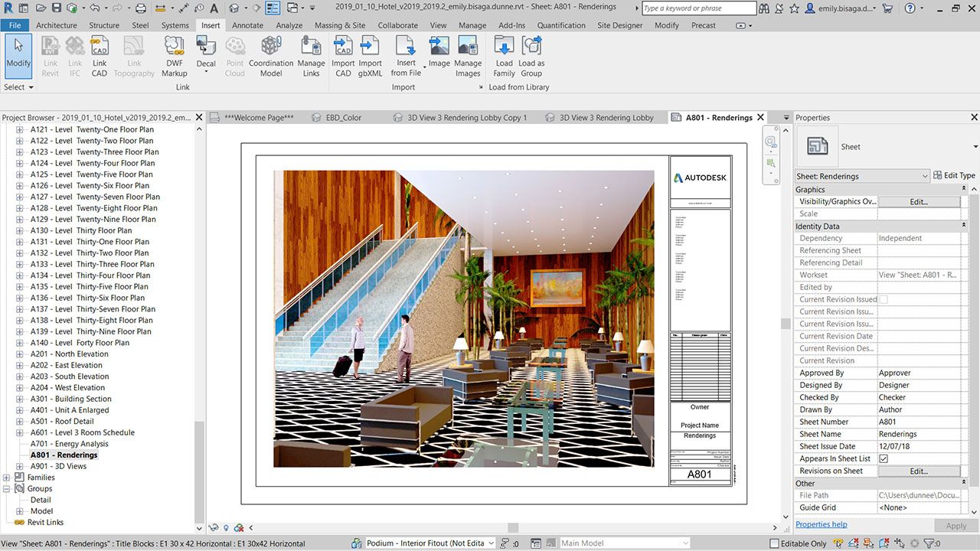Click the Image insert tool
The image size is (980, 551).
pos(439,52)
